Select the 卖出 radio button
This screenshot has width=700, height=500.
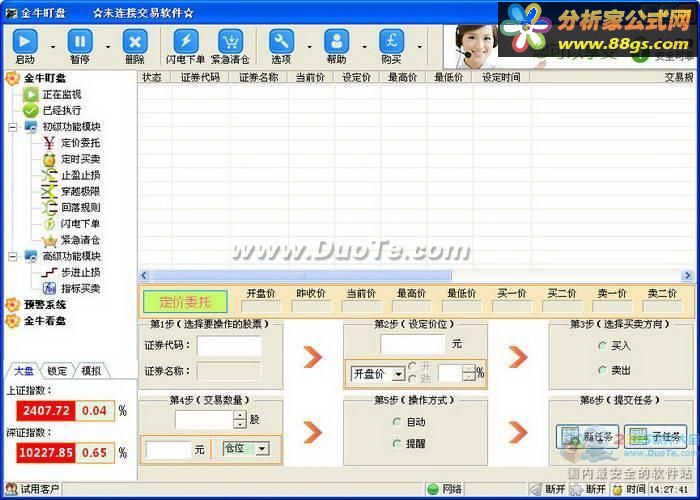click(603, 370)
